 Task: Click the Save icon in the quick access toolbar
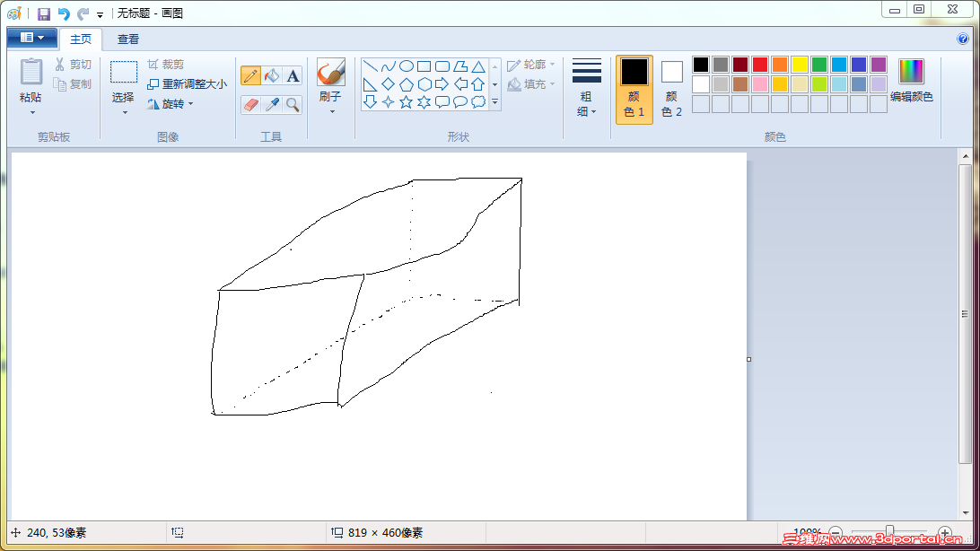(44, 13)
